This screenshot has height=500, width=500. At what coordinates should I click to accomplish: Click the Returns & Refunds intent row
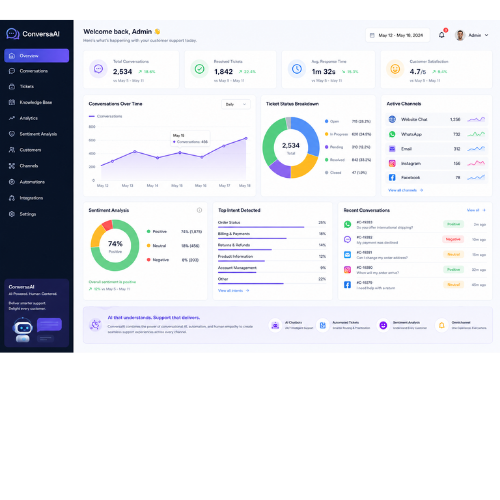tap(272, 247)
